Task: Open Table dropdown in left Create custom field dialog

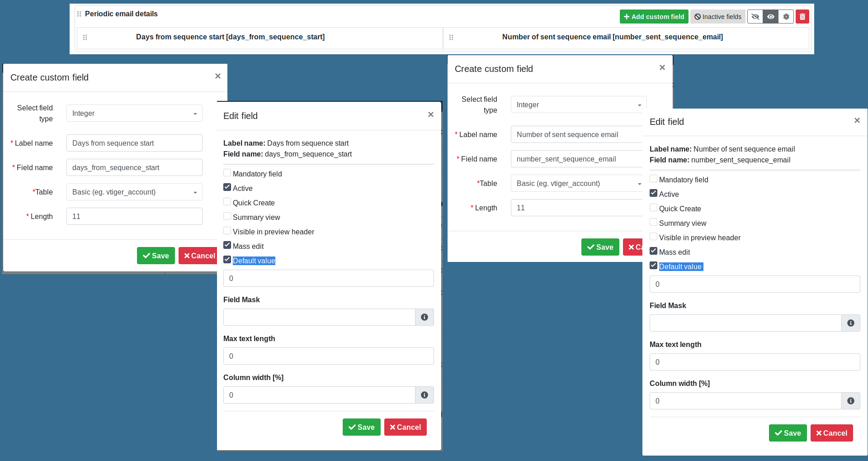Action: click(134, 192)
